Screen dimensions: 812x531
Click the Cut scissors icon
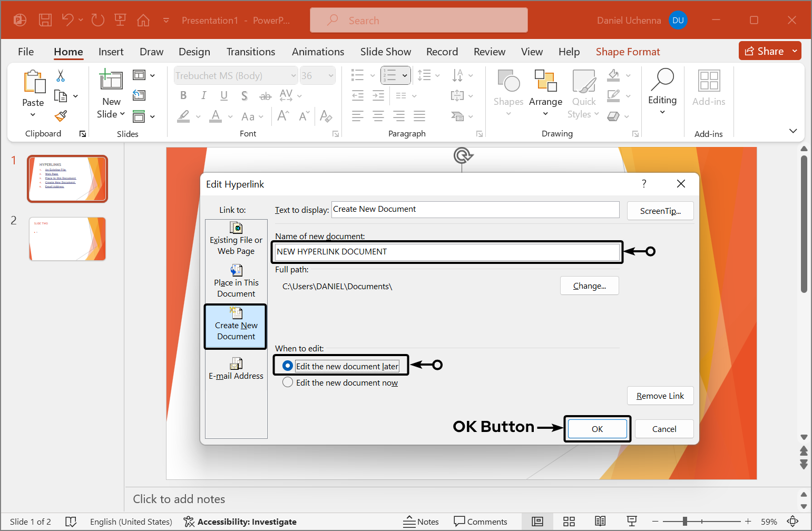pos(61,76)
